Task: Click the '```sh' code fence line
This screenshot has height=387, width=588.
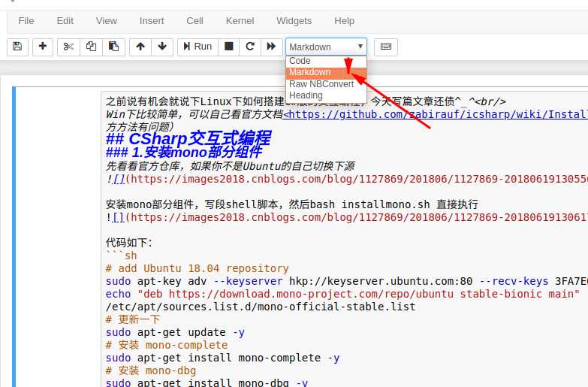Action: click(x=122, y=255)
